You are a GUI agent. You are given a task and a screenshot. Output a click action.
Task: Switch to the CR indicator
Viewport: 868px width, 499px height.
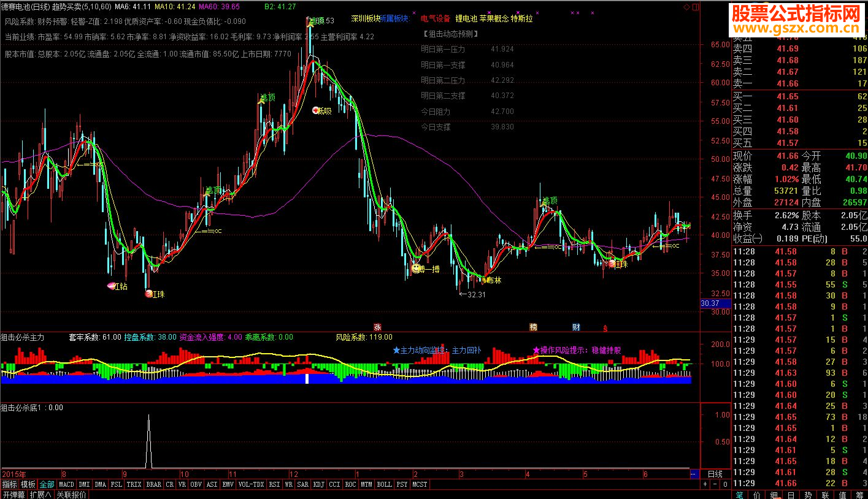click(170, 484)
